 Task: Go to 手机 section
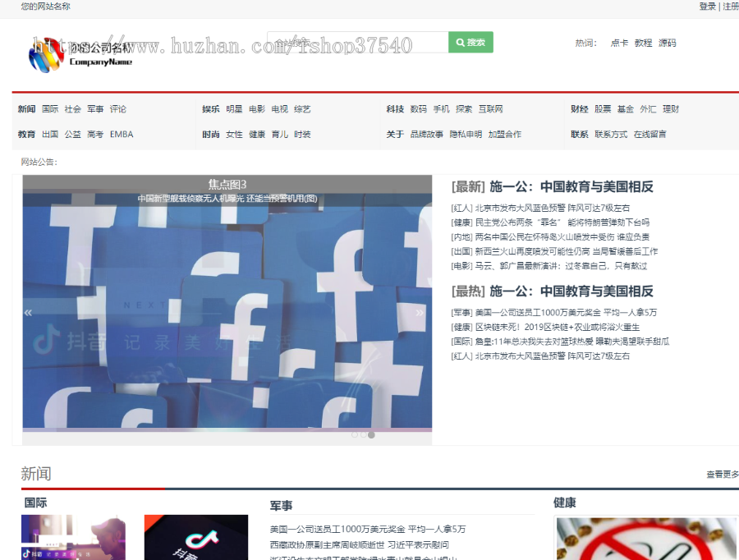[441, 109]
